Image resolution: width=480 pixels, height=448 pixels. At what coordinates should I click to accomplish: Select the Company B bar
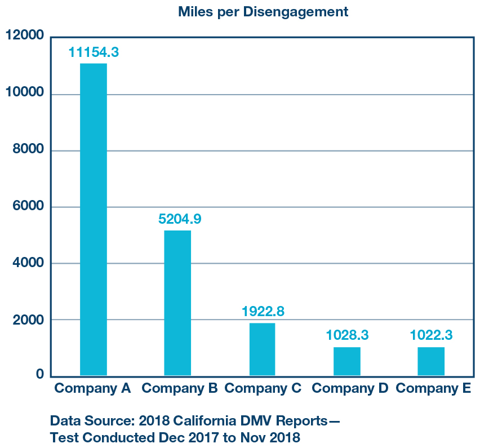(177, 303)
